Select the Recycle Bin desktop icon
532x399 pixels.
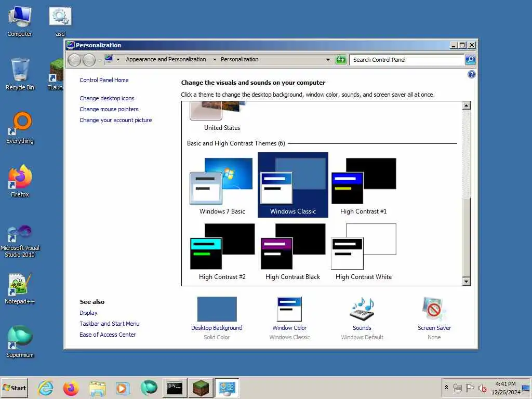(x=20, y=74)
